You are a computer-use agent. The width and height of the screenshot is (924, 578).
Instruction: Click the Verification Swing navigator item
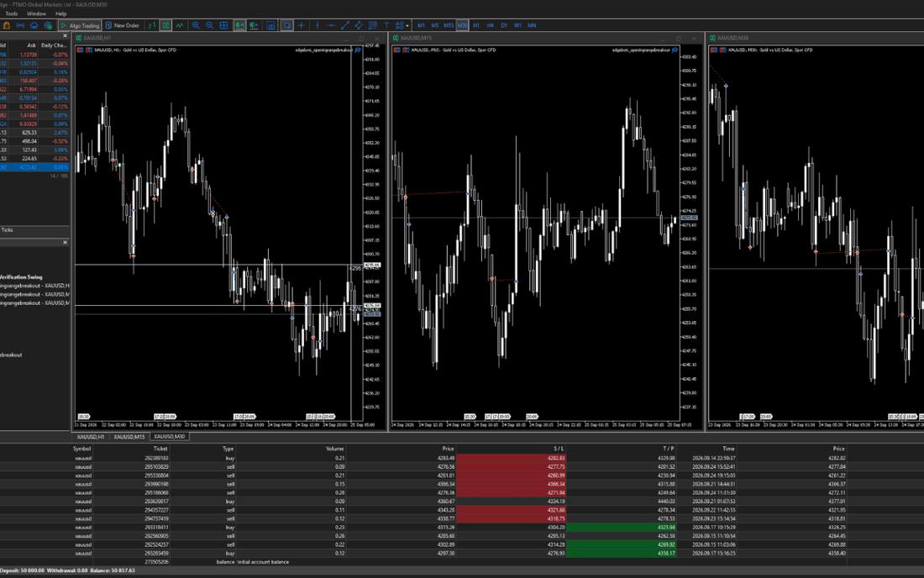tap(21, 277)
